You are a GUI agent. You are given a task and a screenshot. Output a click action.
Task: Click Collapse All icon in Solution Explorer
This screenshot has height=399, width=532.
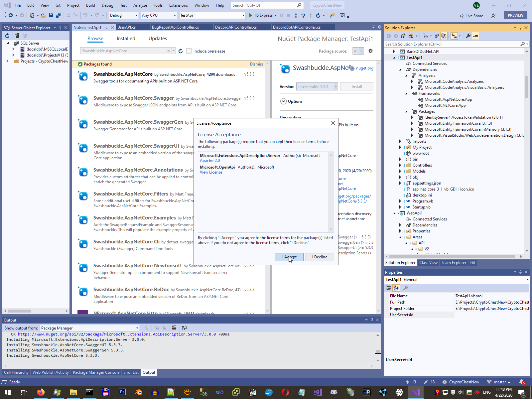tap(437, 36)
